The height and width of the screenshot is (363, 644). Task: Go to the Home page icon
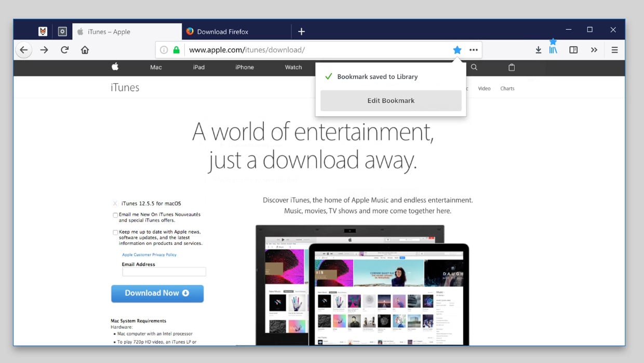point(85,50)
